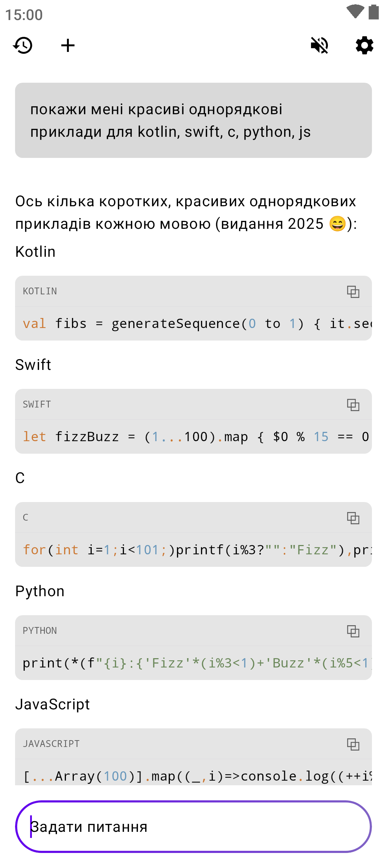Toggle the muted speaker icon
Screen dimensions: 387x868
[x=319, y=45]
